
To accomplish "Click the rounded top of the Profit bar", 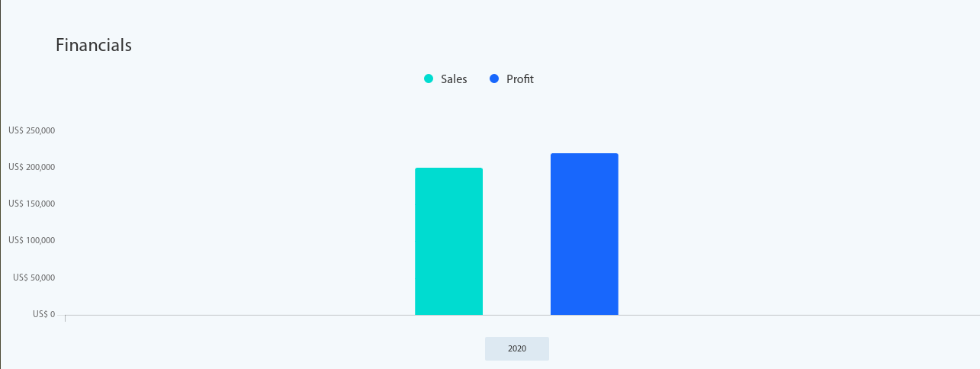I will 584,155.
